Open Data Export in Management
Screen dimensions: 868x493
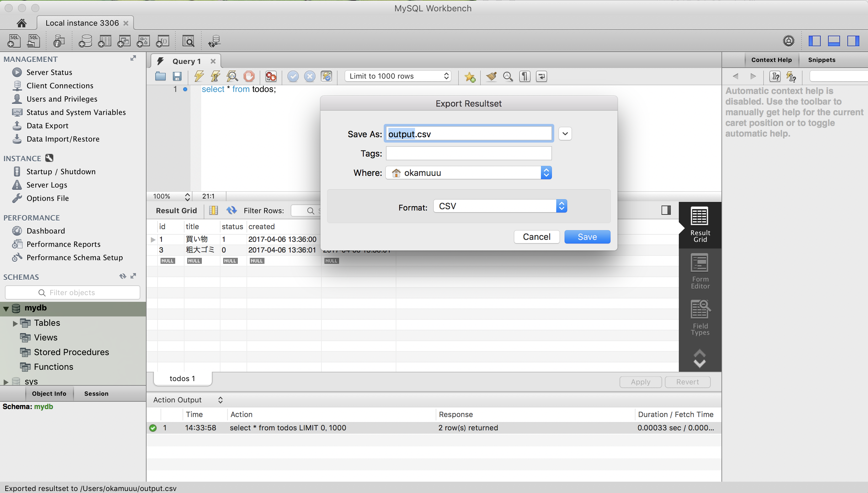pyautogui.click(x=47, y=125)
